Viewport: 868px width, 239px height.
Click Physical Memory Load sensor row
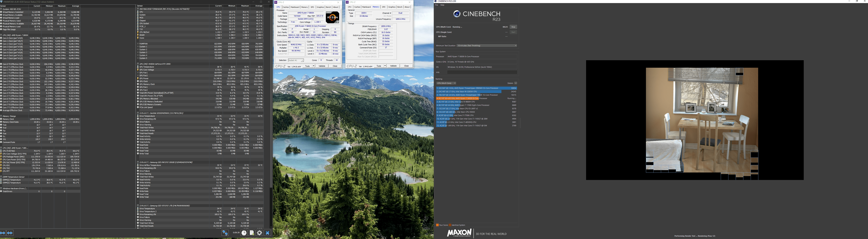click(x=40, y=27)
